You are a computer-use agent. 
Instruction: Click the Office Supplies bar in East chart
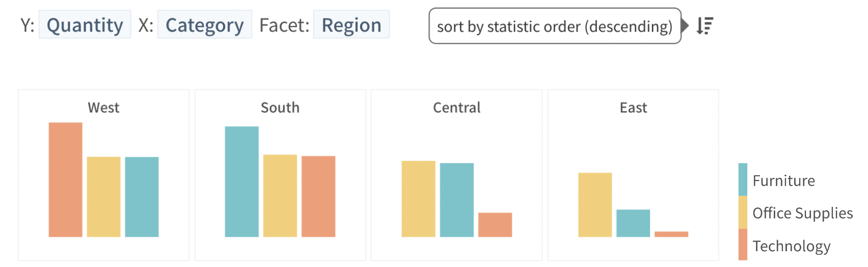pos(594,205)
